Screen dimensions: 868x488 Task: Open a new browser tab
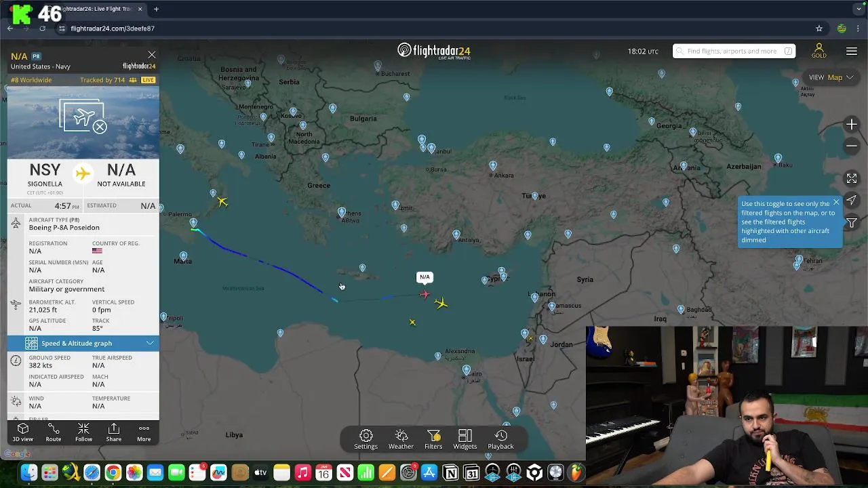point(156,9)
